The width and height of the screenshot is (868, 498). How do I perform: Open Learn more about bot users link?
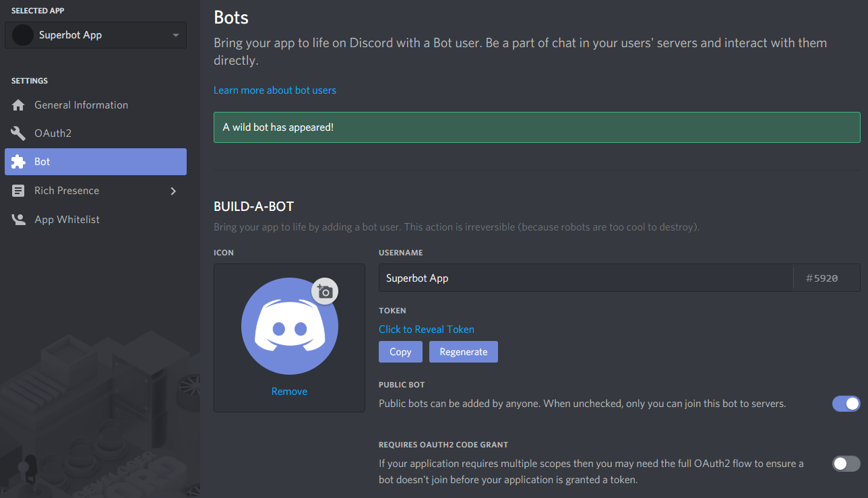(275, 90)
